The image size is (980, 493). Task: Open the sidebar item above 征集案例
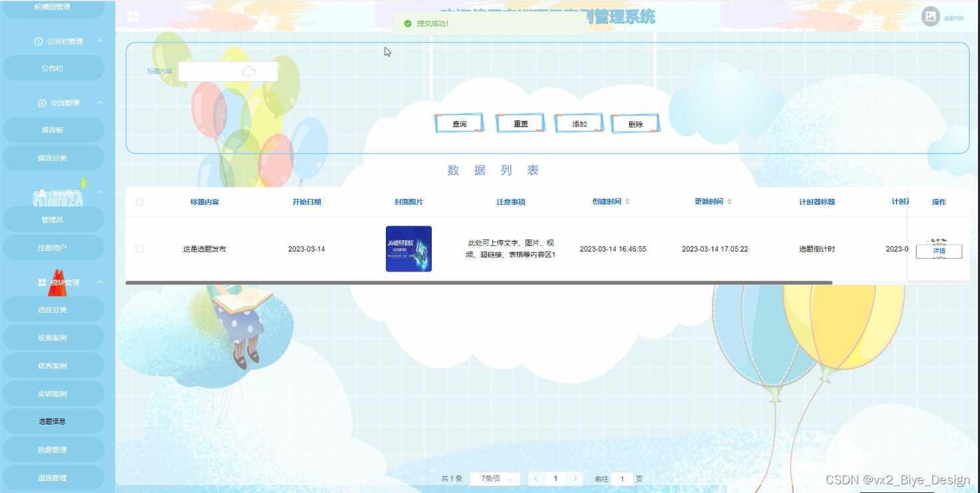(x=53, y=309)
